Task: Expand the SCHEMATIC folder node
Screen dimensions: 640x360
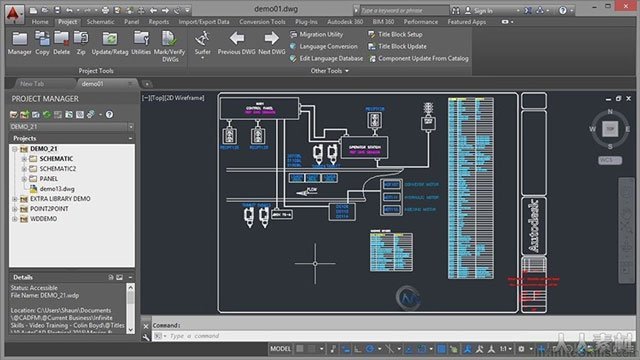Action: (x=24, y=159)
